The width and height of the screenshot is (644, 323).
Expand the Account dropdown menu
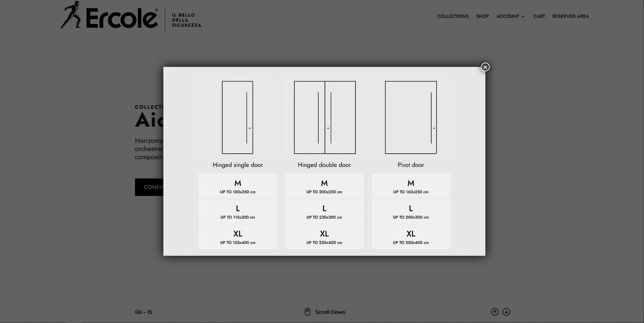click(511, 16)
